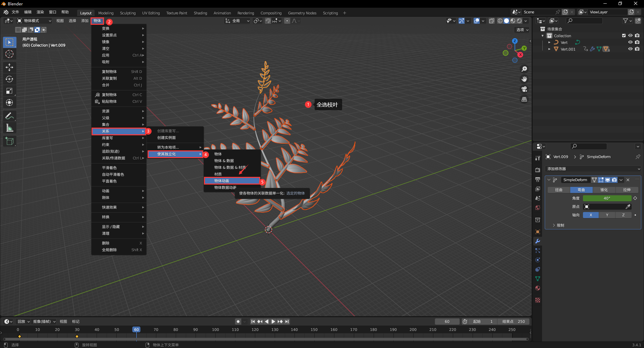The height and width of the screenshot is (348, 644).
Task: Click the 3D cursor tool
Action: tap(9, 54)
